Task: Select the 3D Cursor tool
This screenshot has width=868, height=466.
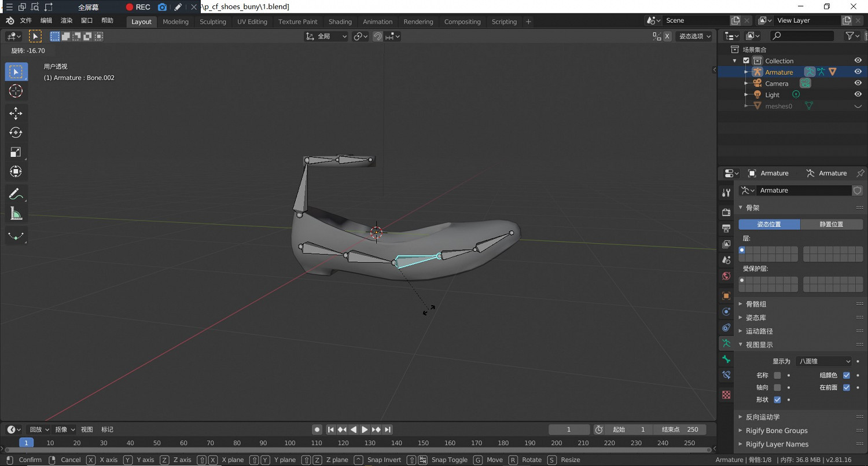Action: 16,91
